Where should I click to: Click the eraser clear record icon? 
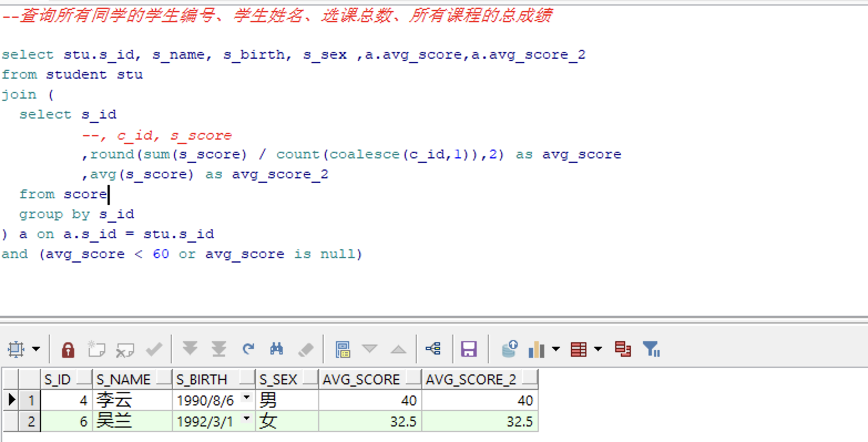coord(306,350)
